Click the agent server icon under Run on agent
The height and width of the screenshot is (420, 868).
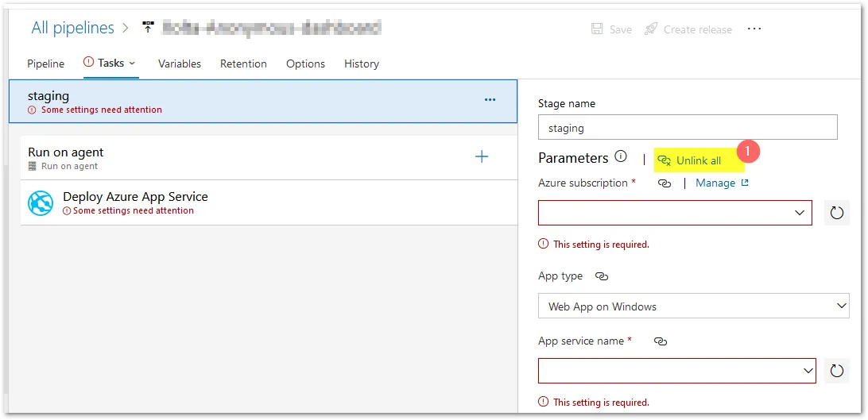[x=32, y=167]
